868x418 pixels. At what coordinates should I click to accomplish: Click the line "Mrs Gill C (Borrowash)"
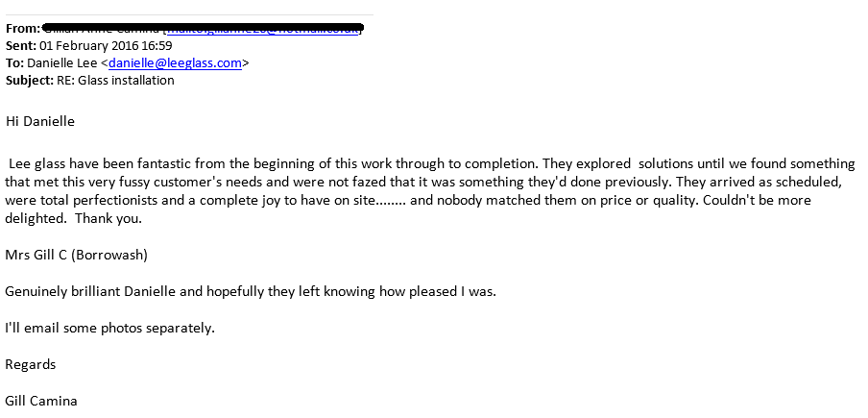pyautogui.click(x=76, y=255)
